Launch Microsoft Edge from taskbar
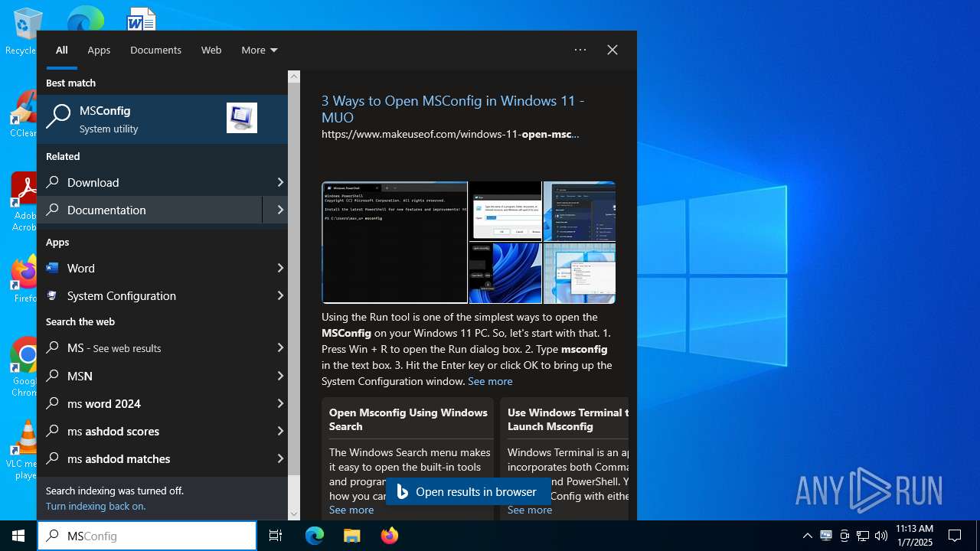Screen dimensions: 980x551 pyautogui.click(x=315, y=536)
